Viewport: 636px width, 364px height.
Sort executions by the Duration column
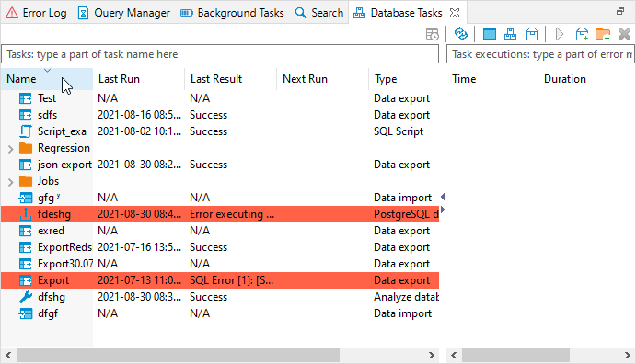(584, 79)
